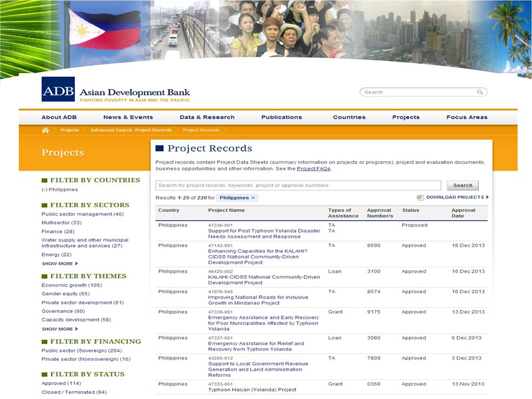Open the Publications menu
The image size is (532, 399).
[x=282, y=117]
